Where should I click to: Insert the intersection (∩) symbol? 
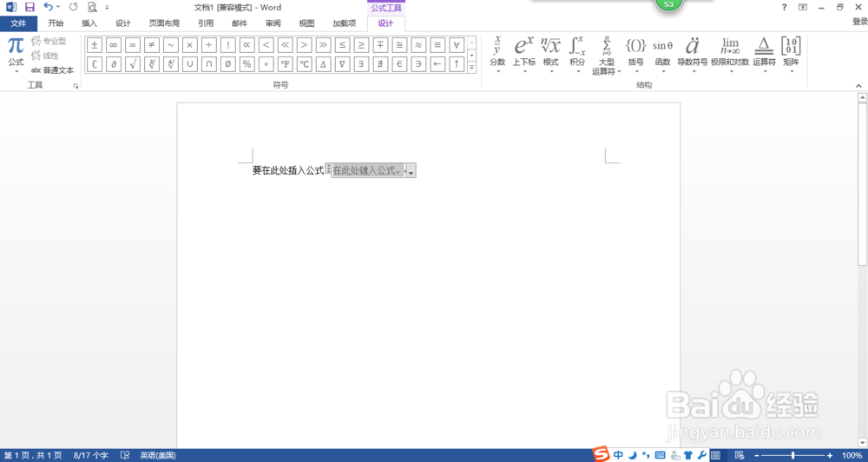208,64
